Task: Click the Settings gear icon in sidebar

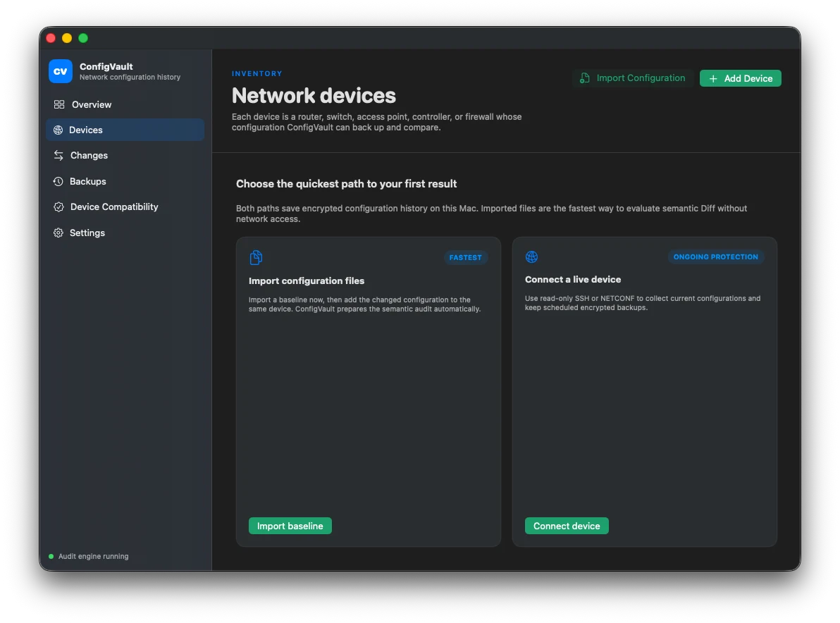Action: point(58,233)
